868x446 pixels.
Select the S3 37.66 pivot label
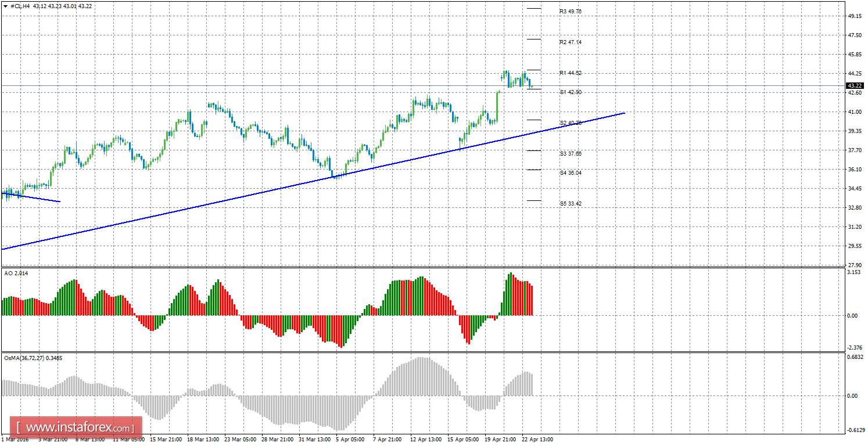coord(571,154)
